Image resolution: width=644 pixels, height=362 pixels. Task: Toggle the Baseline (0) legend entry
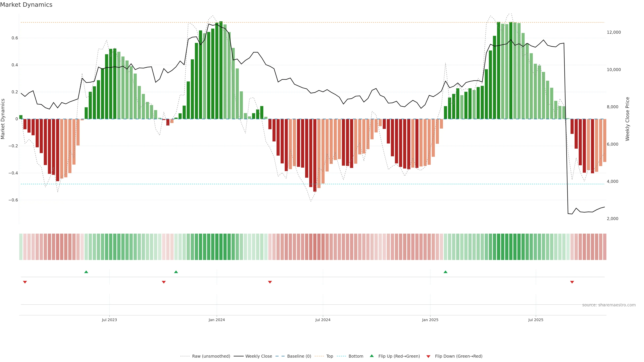pos(299,356)
